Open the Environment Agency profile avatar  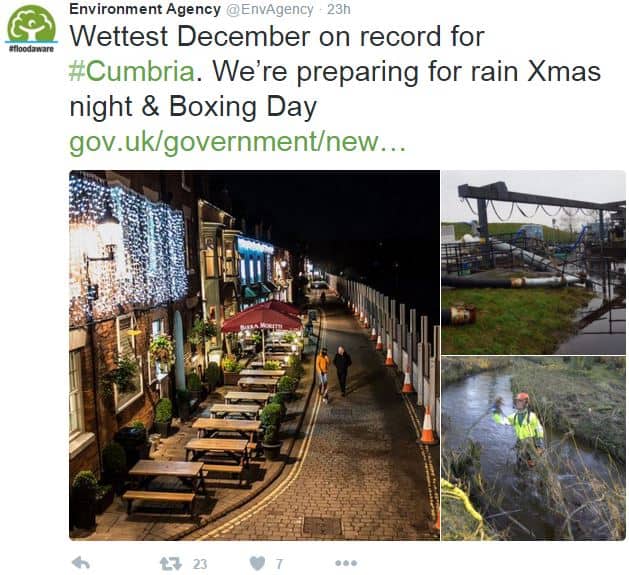click(x=31, y=24)
